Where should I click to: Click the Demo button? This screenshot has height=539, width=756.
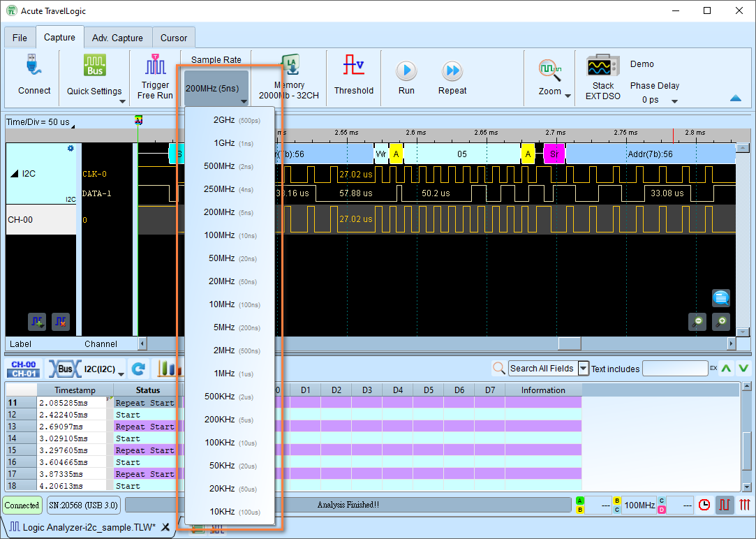[642, 64]
